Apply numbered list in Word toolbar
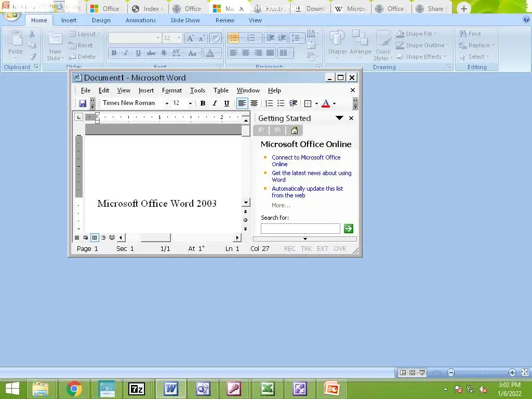This screenshot has height=399, width=532. click(269, 103)
